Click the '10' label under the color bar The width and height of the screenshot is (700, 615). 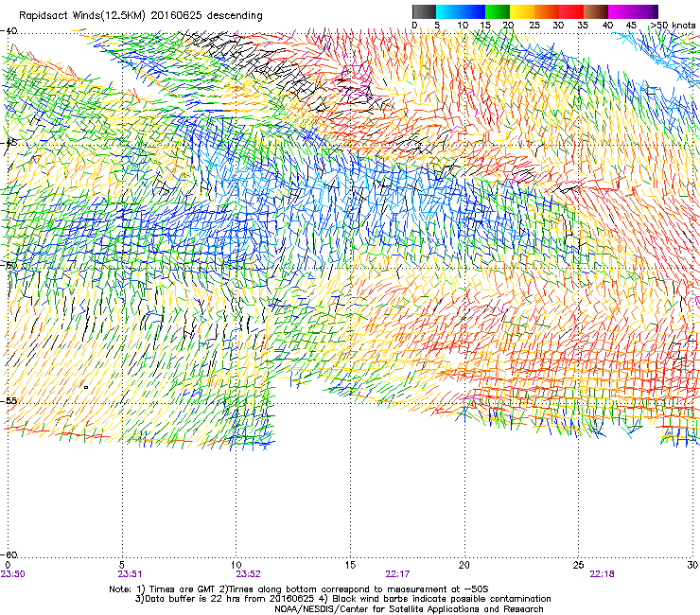tap(463, 26)
